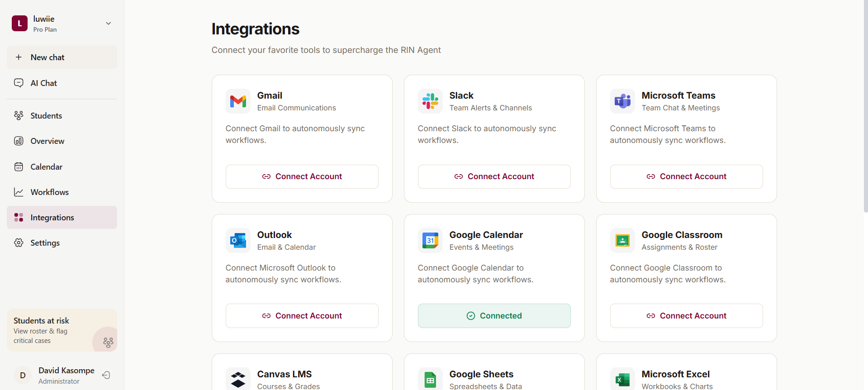The height and width of the screenshot is (390, 868).
Task: Click 'Assignments & Roster' subtitle
Action: (679, 247)
